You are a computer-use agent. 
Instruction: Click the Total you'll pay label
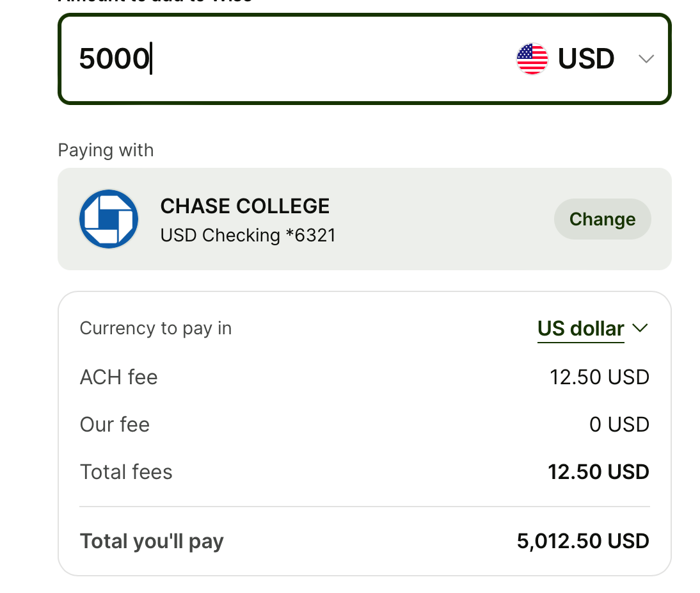[x=152, y=541]
